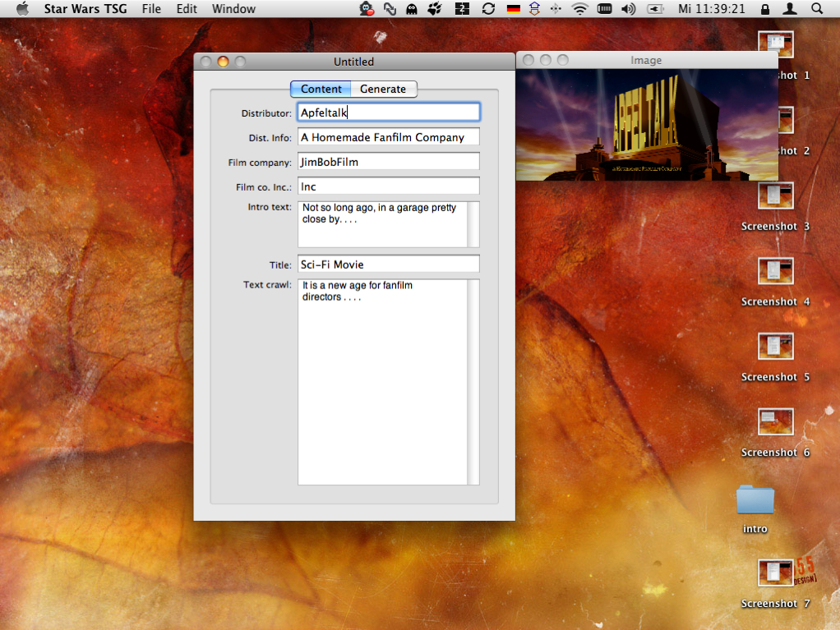Viewport: 840px width, 630px height.
Task: Select the Screenshot 5 desktop file
Action: (775, 358)
